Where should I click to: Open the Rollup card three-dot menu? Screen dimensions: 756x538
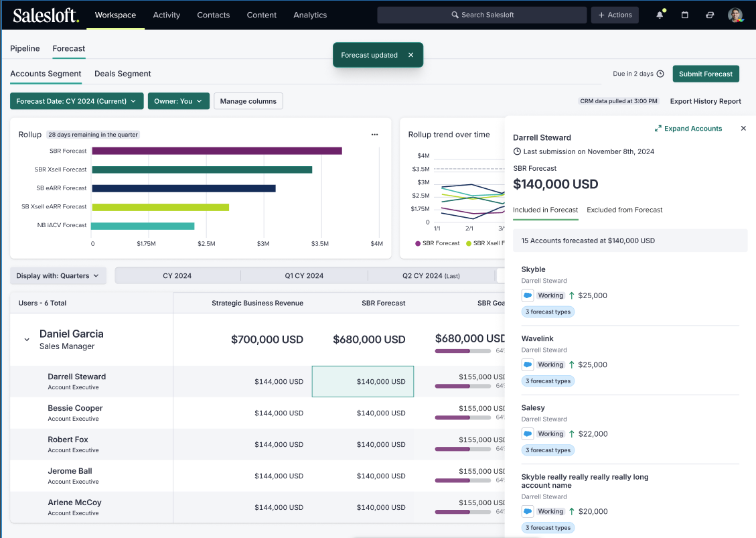coord(374,135)
